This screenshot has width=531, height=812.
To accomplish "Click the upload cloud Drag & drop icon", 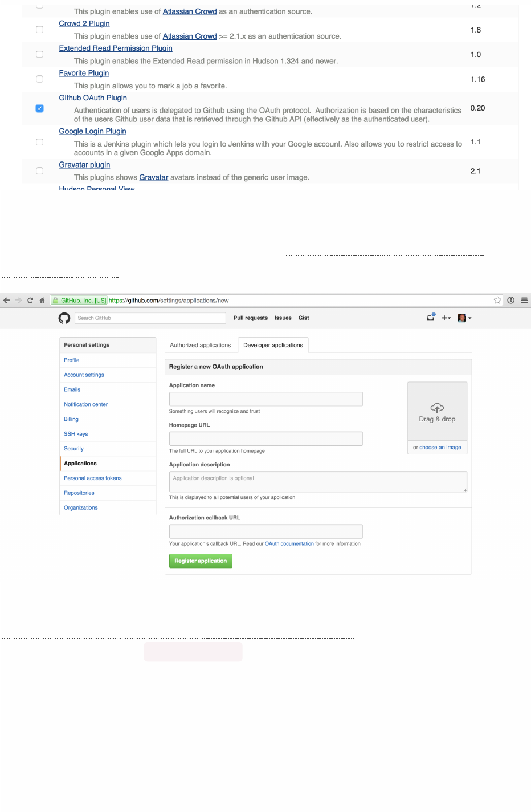I will 437,408.
